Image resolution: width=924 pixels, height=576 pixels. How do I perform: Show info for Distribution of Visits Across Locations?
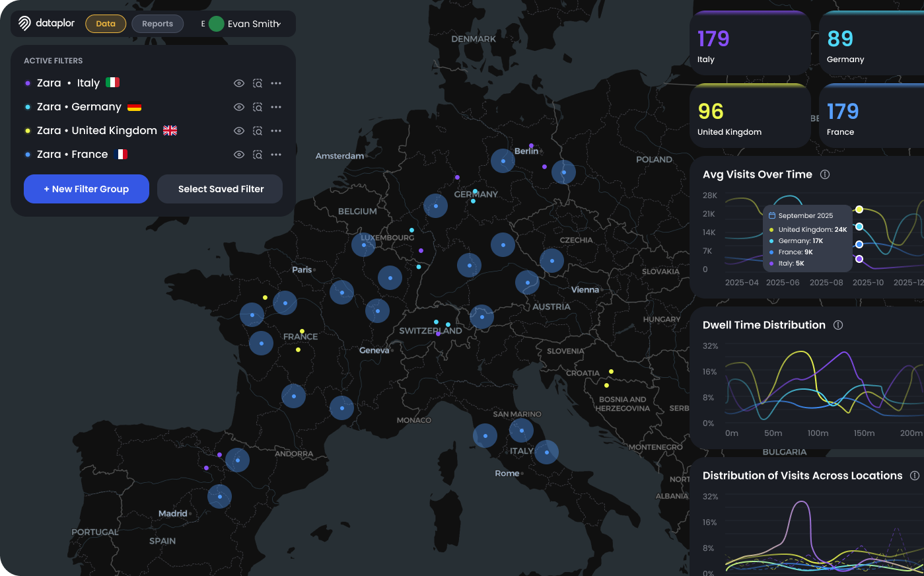click(x=915, y=476)
